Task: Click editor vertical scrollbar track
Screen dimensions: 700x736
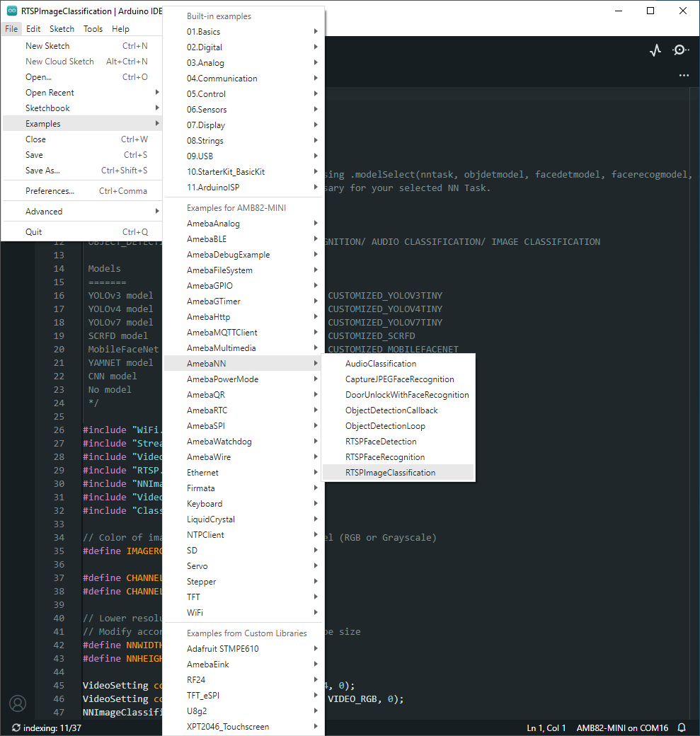Action: [x=694, y=403]
